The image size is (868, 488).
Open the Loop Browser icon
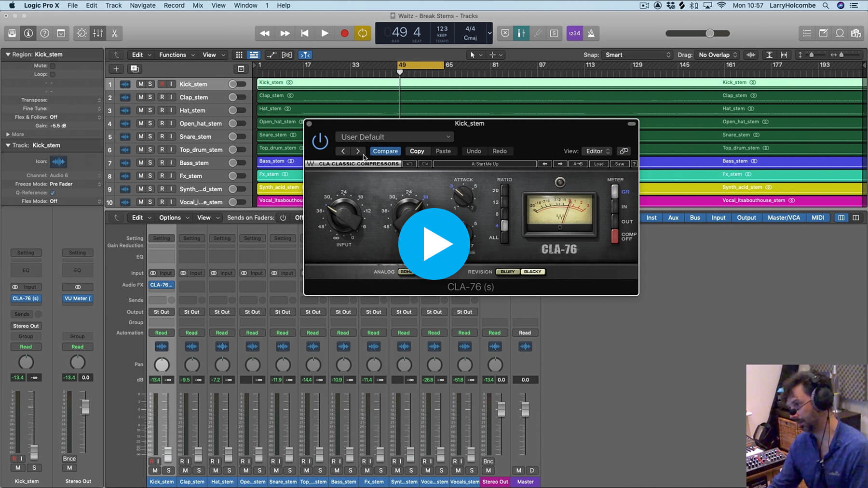(x=840, y=33)
